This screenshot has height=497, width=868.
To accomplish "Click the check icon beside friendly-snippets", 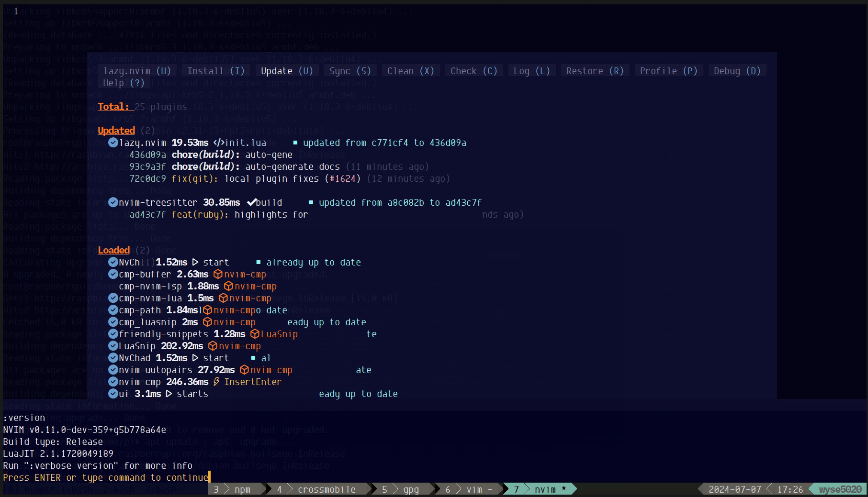I will (x=113, y=334).
